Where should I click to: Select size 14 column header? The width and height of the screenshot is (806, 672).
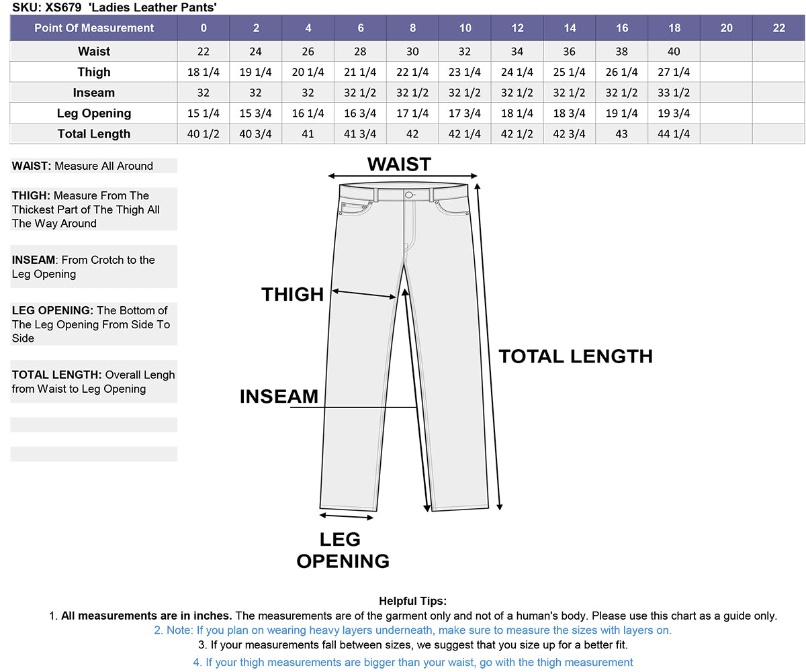coord(570,28)
